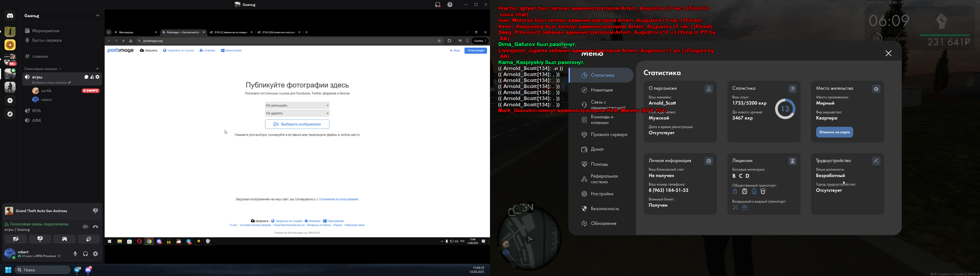This screenshot has height=276, width=980.
Task: Click the level 13 experience progress ring
Action: click(785, 109)
